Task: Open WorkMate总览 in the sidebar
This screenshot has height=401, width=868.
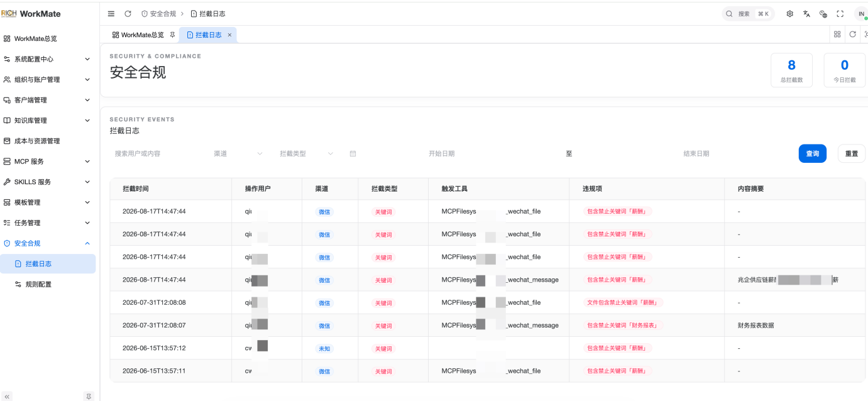Action: tap(48, 38)
